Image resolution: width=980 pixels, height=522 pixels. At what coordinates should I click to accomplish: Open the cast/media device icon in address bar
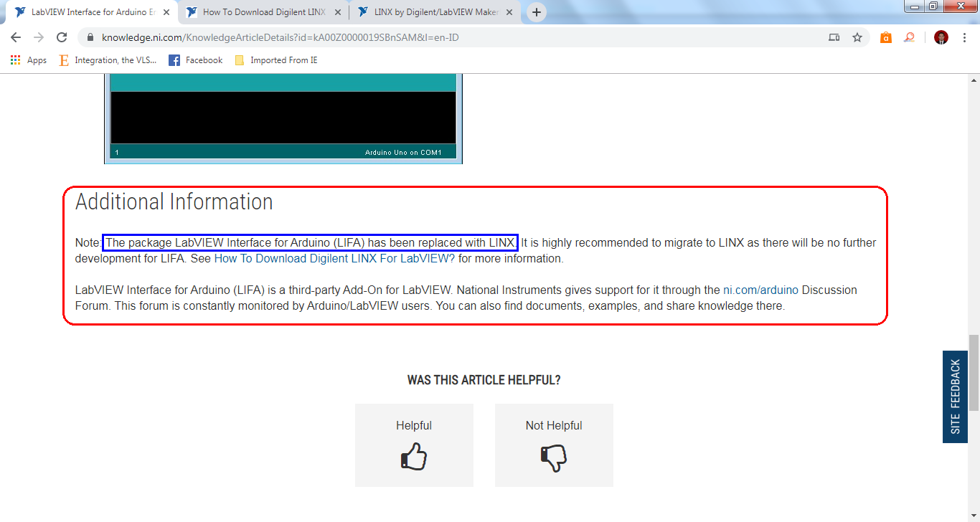[834, 37]
